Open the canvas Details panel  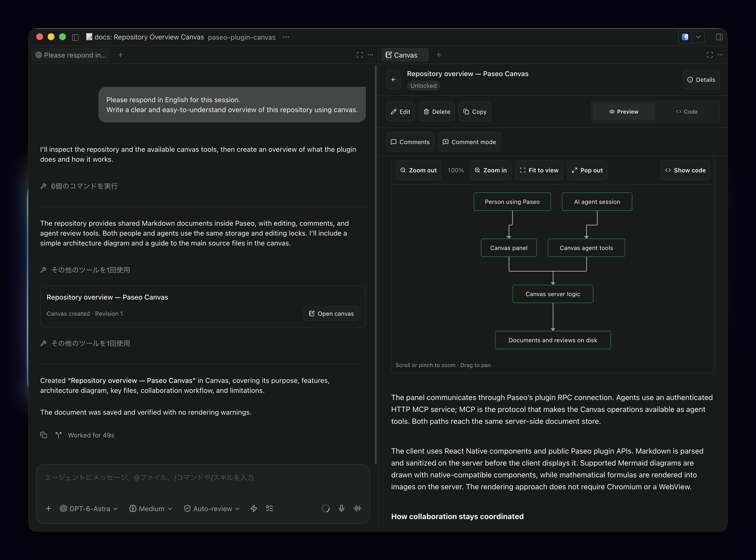[701, 80]
